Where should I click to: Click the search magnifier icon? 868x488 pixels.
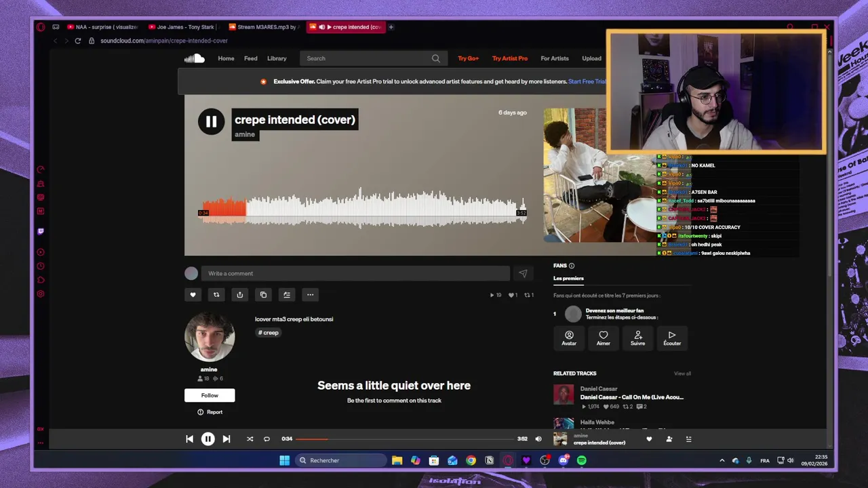click(x=436, y=58)
